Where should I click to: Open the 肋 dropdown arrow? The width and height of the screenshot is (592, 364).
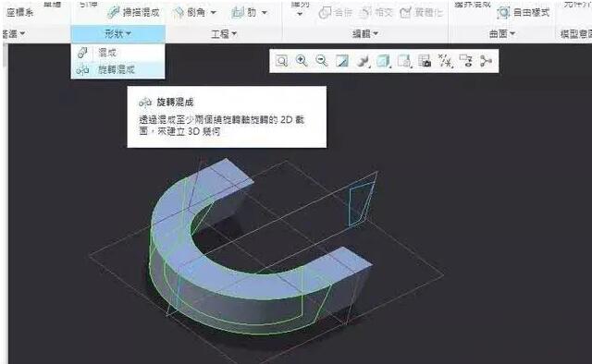(265, 13)
